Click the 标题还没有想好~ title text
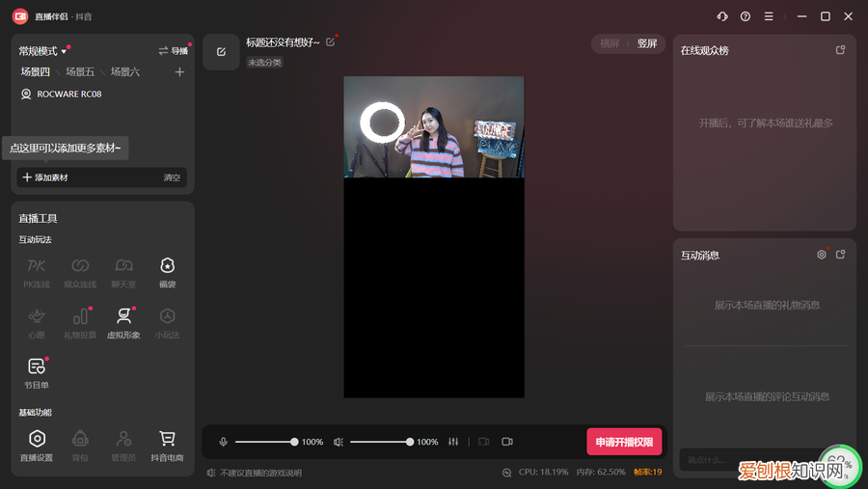The width and height of the screenshot is (868, 489). point(283,42)
